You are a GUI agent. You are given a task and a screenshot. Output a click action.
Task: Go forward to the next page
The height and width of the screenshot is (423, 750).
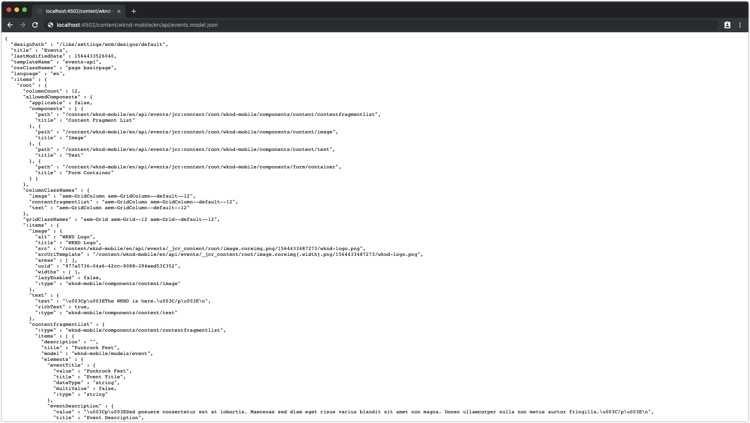pyautogui.click(x=22, y=25)
